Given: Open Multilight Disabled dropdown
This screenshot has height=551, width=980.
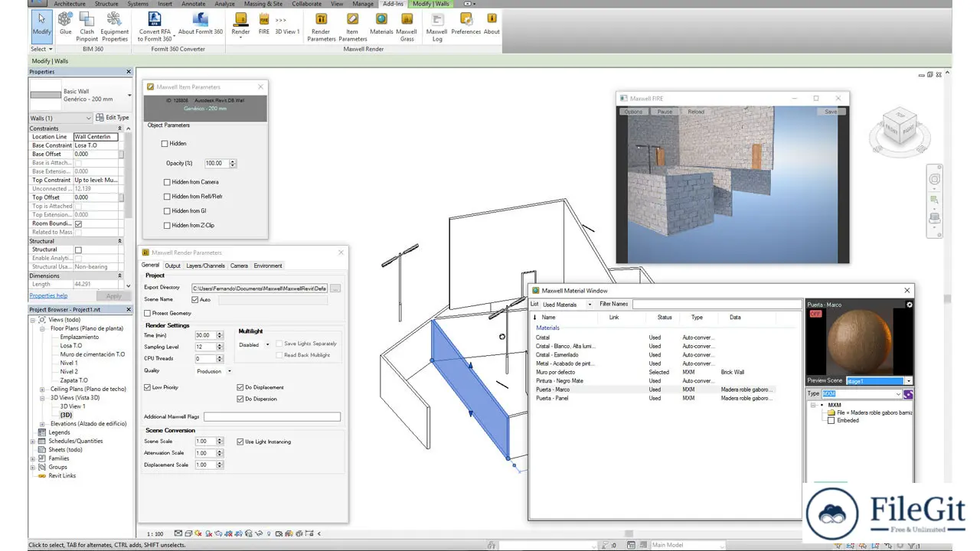Looking at the screenshot, I should [x=254, y=344].
